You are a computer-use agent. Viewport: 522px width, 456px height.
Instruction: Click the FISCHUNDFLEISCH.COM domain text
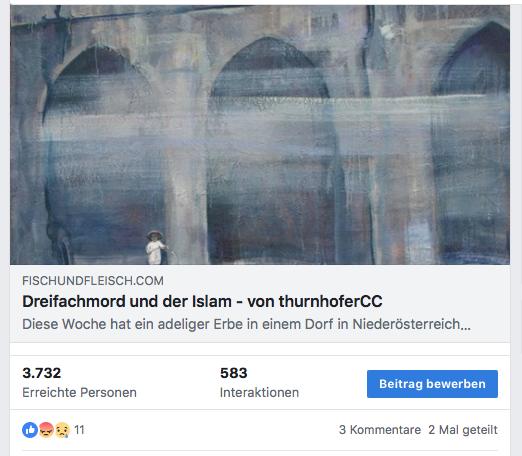pos(93,281)
